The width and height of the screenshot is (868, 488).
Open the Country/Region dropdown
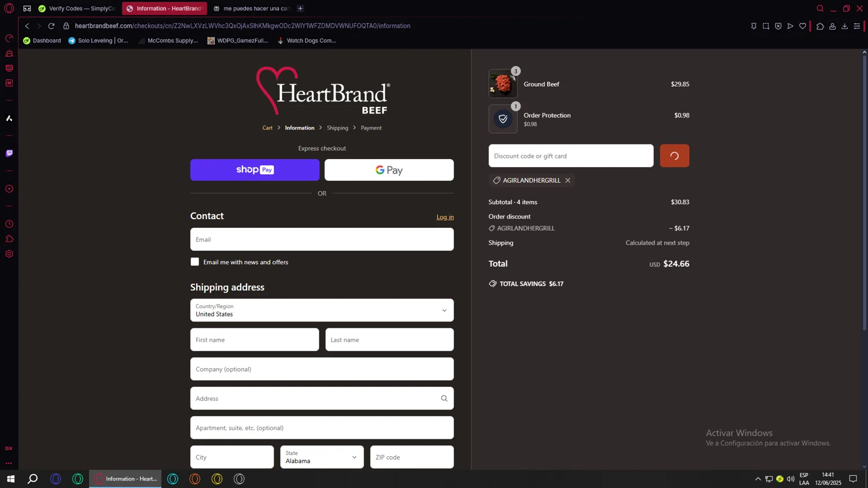pos(322,310)
